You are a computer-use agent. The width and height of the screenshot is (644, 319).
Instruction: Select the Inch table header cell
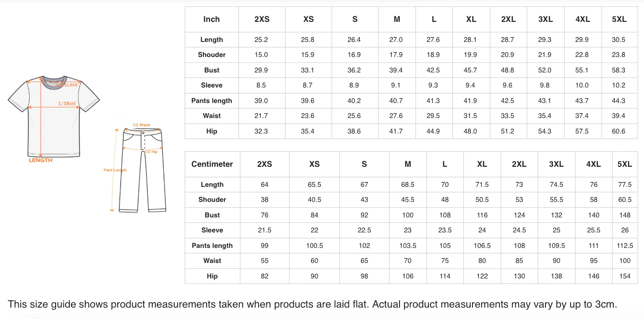pos(212,19)
